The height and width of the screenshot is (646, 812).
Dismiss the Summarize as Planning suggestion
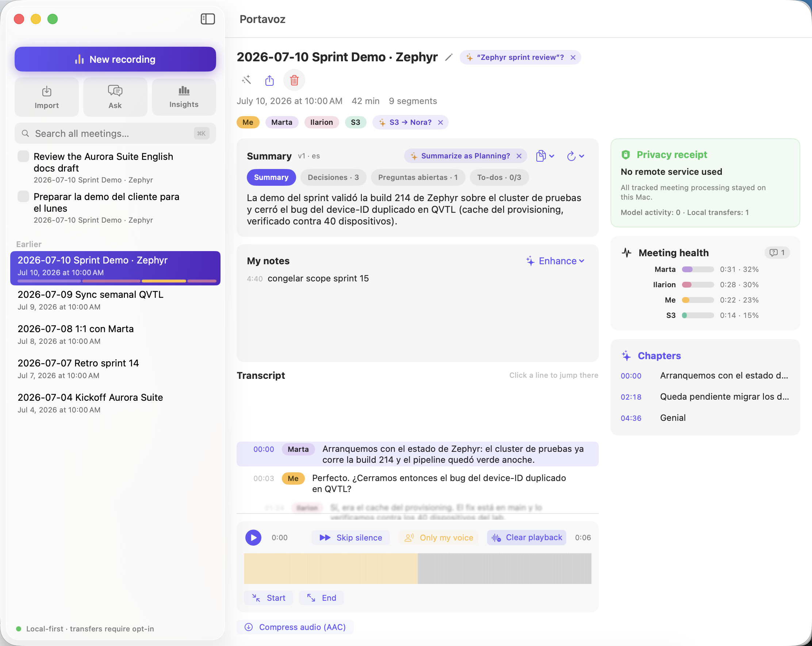[519, 156]
